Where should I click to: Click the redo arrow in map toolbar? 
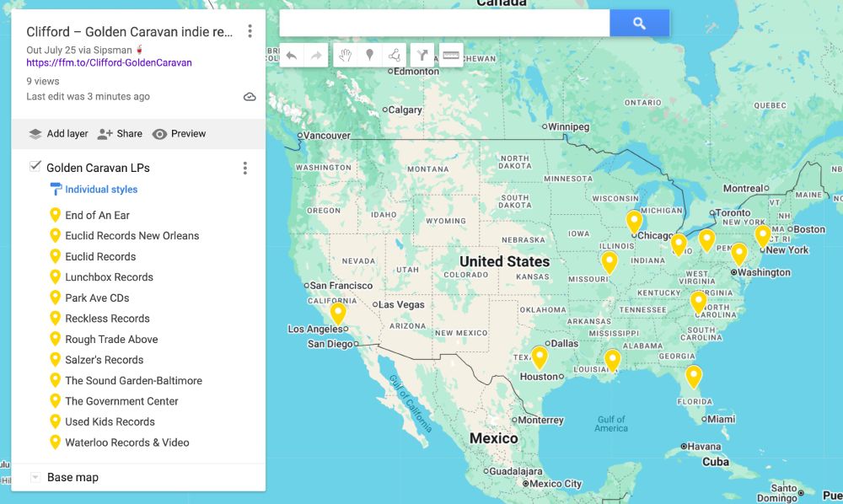tap(316, 56)
